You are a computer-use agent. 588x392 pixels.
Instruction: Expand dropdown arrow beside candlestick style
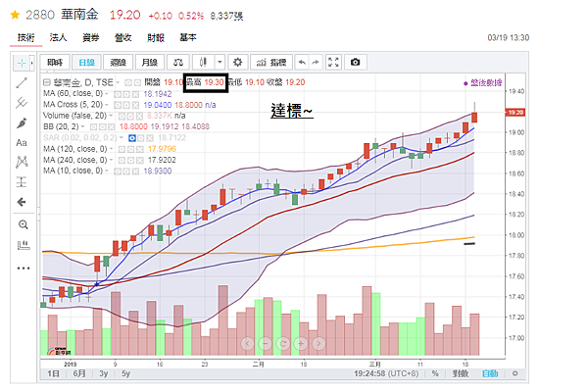(x=220, y=63)
